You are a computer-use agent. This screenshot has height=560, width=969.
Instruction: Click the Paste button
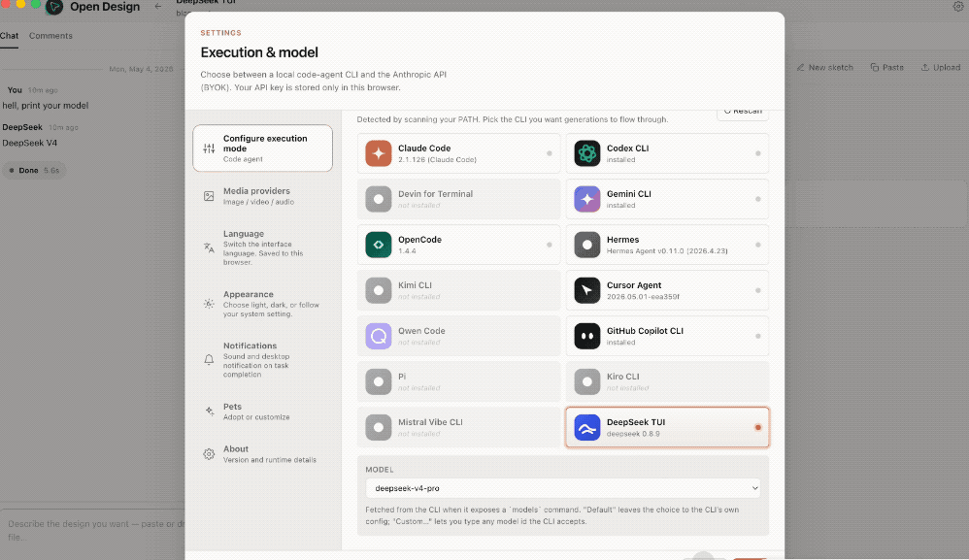coord(886,67)
